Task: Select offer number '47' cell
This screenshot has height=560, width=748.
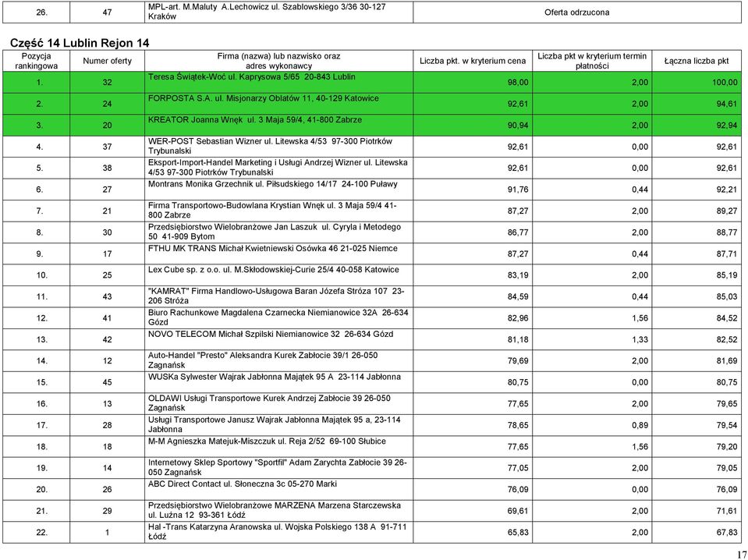Action: [x=108, y=12]
